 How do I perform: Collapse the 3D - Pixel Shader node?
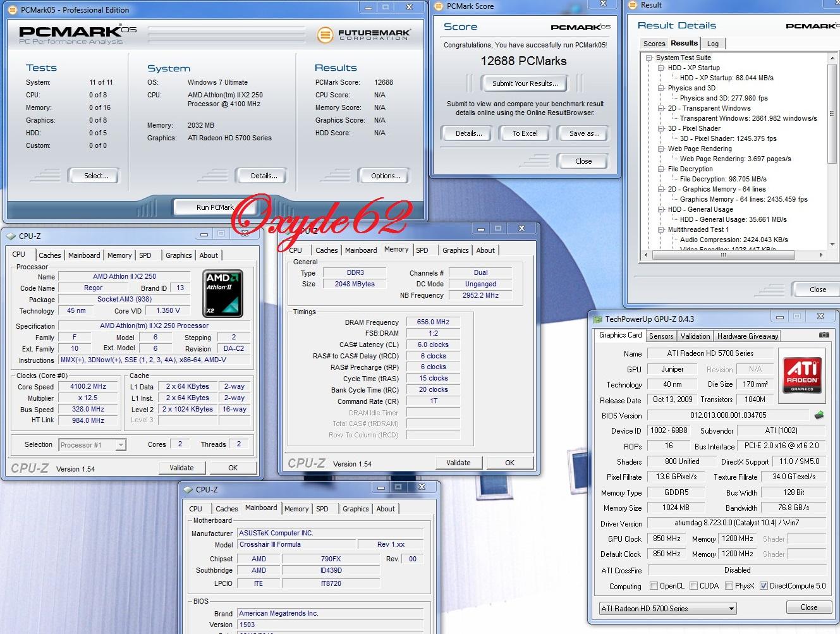(x=661, y=128)
